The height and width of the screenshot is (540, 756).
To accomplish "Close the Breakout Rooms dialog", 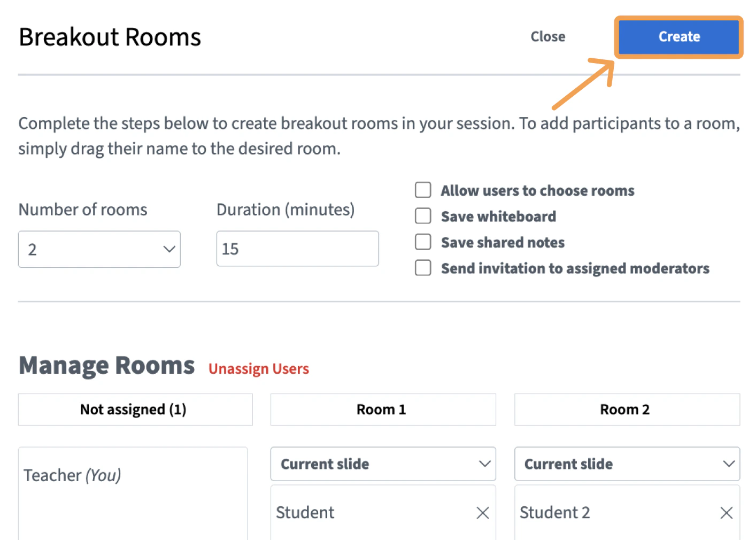I will tap(547, 37).
